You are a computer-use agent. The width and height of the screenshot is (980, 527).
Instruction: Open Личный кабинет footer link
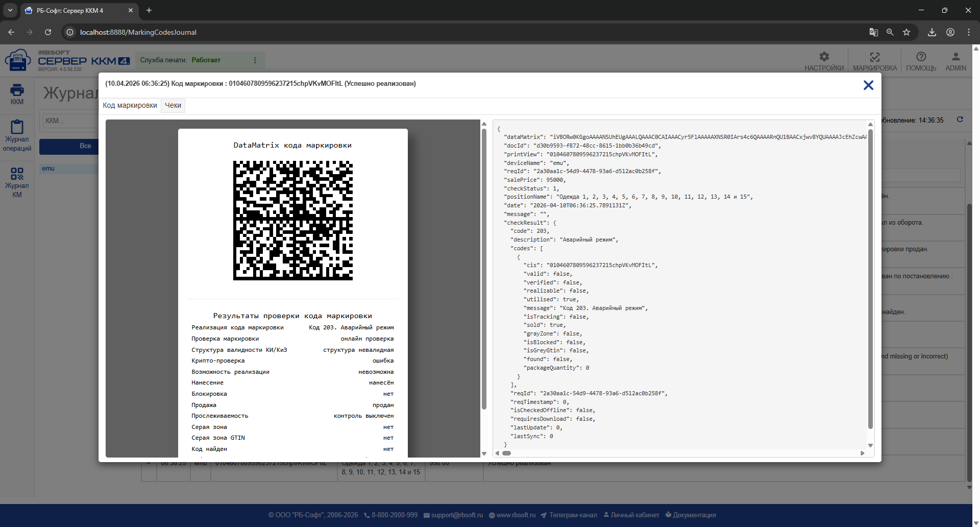click(x=631, y=515)
